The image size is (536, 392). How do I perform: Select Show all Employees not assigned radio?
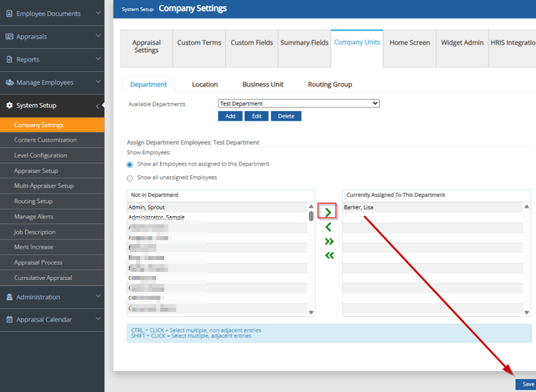point(130,165)
